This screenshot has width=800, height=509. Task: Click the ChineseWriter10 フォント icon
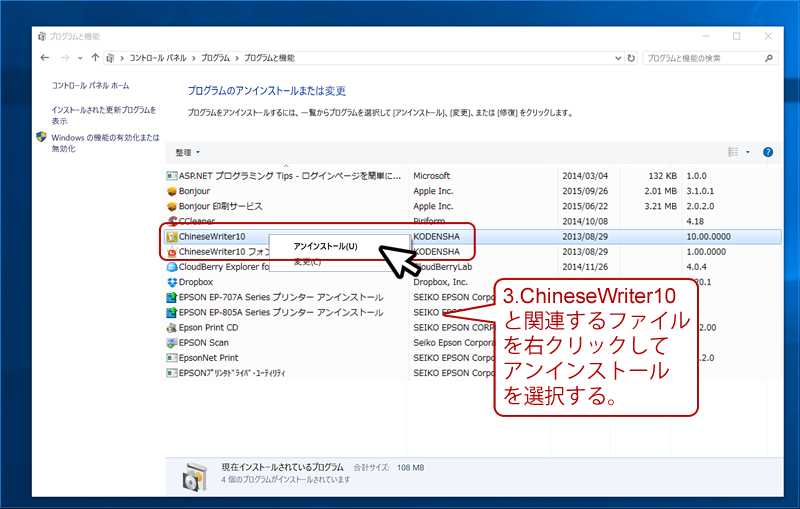point(172,252)
